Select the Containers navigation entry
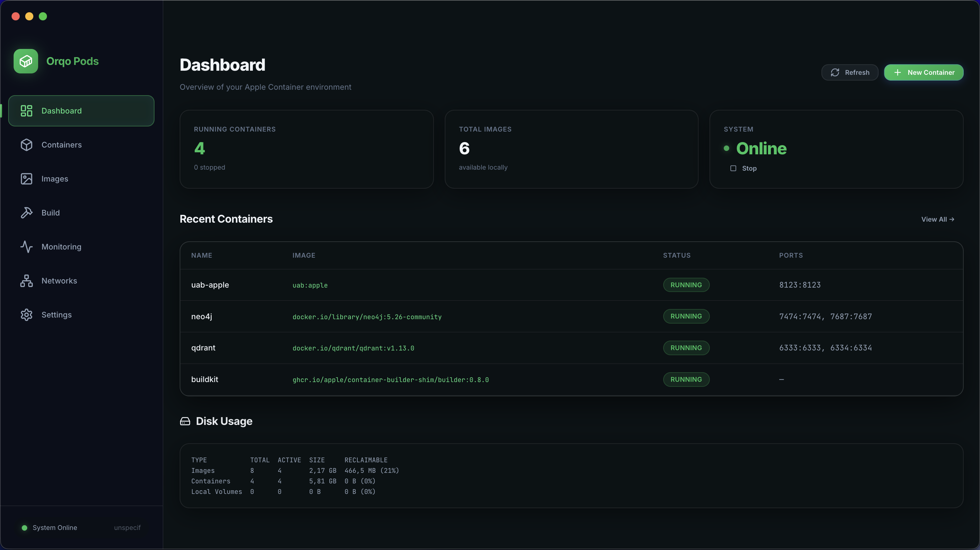The width and height of the screenshot is (980, 550). tap(61, 145)
